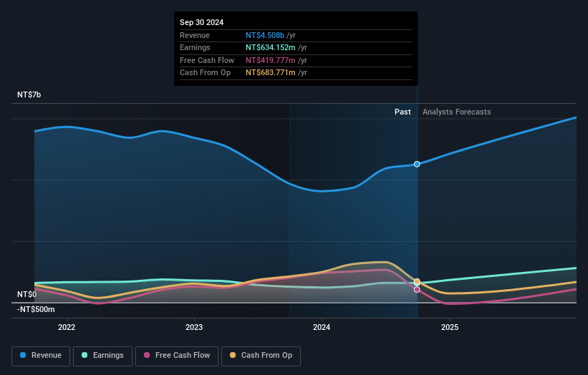Click the 2022 x-axis label
Viewport: 588px width, 375px height.
[67, 327]
